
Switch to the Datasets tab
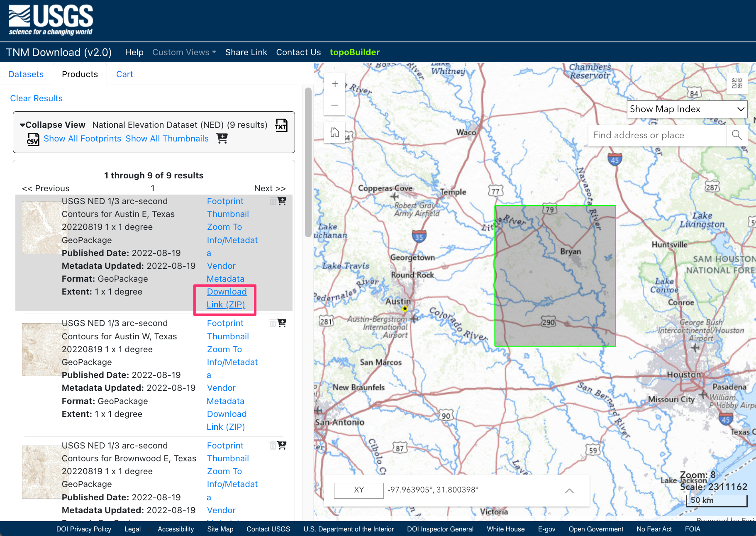tap(26, 74)
